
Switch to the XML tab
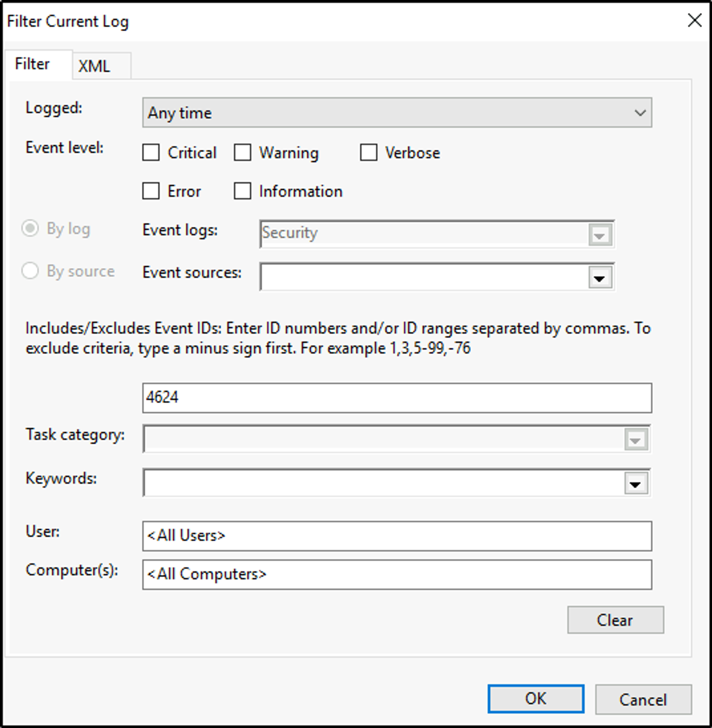tap(94, 66)
